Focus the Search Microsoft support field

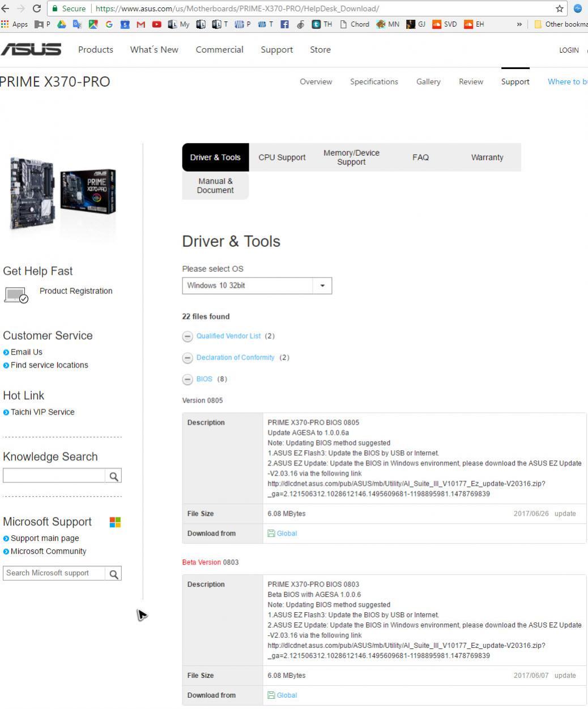(x=54, y=574)
